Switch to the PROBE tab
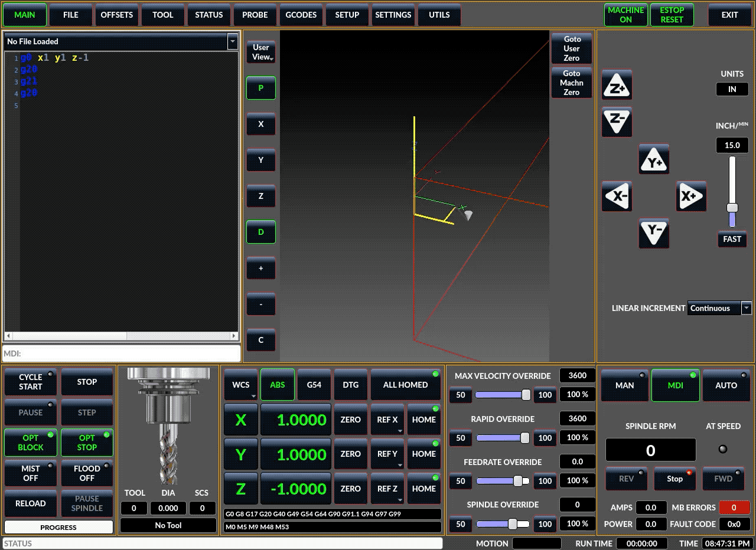Screen dimensions: 756x550 point(255,15)
